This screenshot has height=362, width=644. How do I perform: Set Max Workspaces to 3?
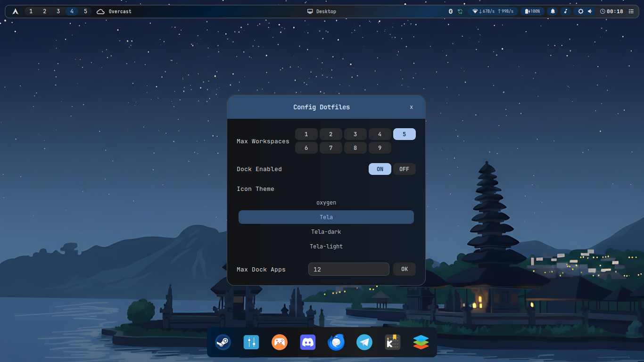point(355,134)
